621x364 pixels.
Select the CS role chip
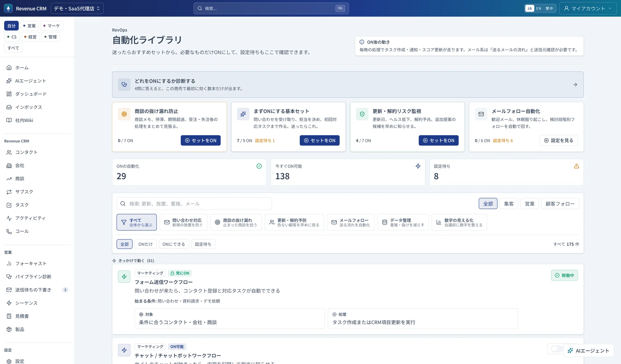(12, 37)
